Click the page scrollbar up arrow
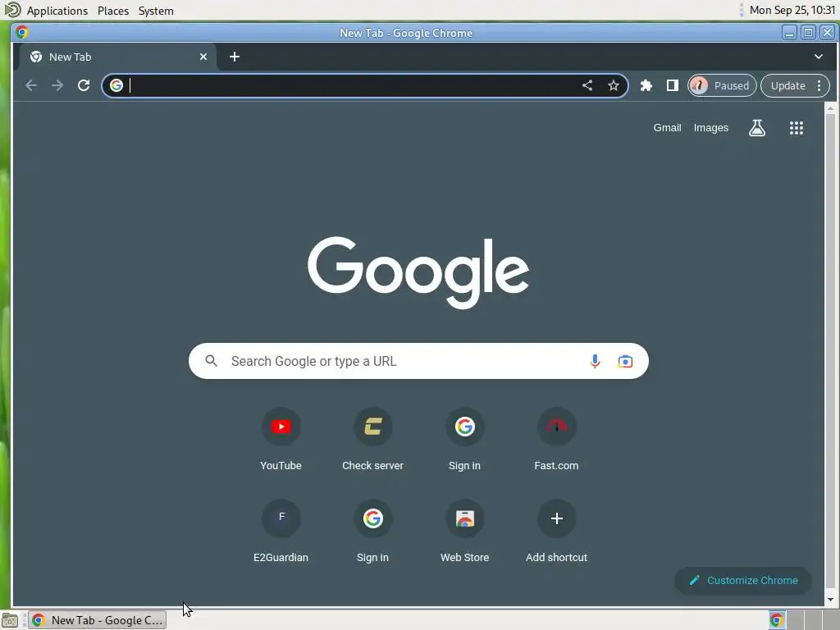 click(x=830, y=109)
